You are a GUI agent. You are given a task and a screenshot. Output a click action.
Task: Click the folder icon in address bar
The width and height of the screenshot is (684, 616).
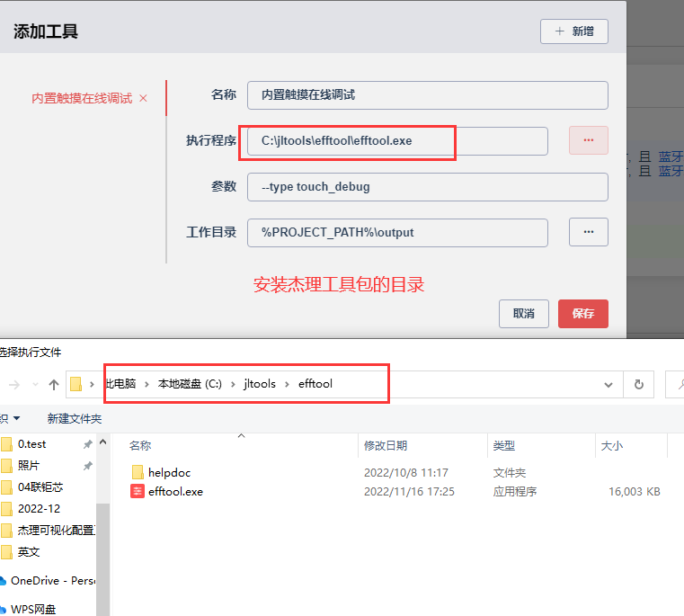(x=76, y=384)
